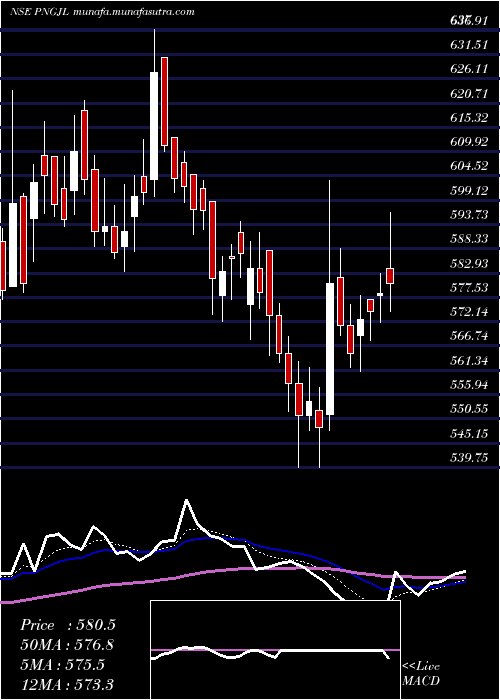Select the 572.14 price axis label
This screenshot has width=500, height=700.
point(469,312)
